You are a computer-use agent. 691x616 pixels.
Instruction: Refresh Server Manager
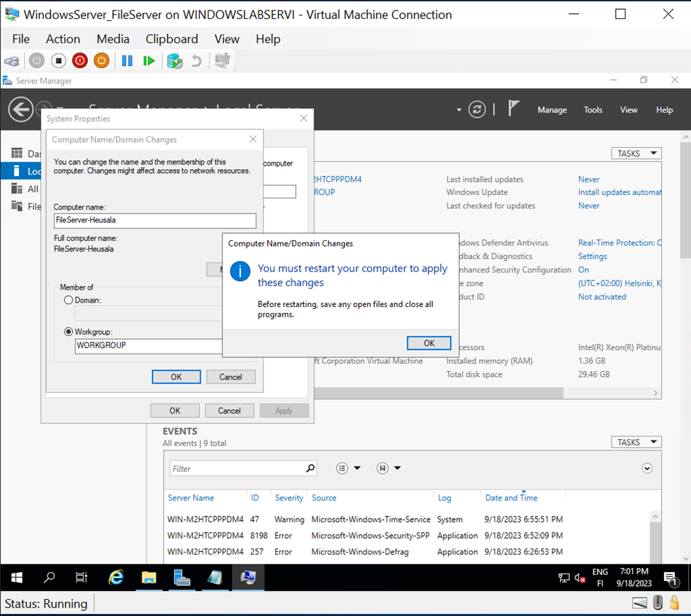[x=476, y=109]
